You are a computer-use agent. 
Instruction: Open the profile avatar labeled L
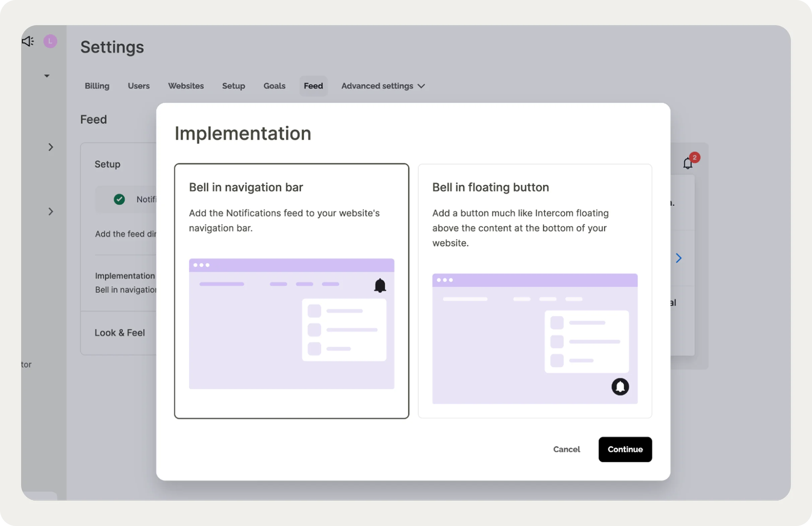coord(50,41)
